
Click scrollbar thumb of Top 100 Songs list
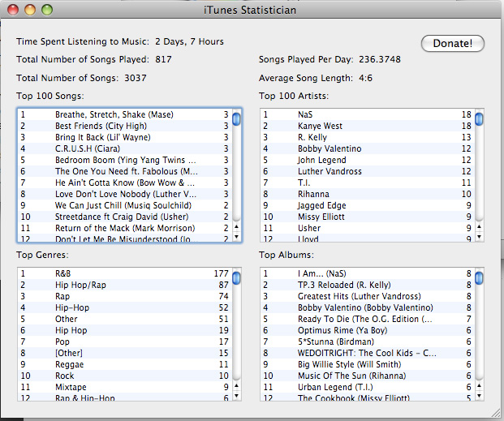coord(236,119)
